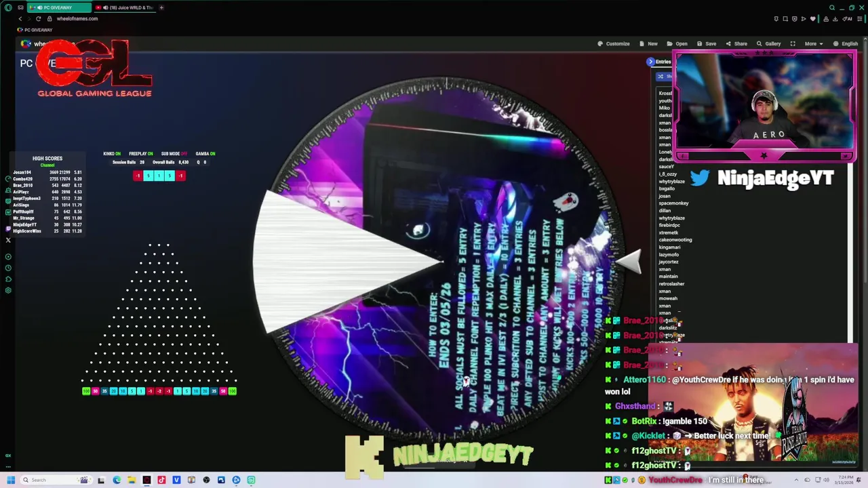
Task: Reload the wheelofnames page
Action: tap(38, 18)
